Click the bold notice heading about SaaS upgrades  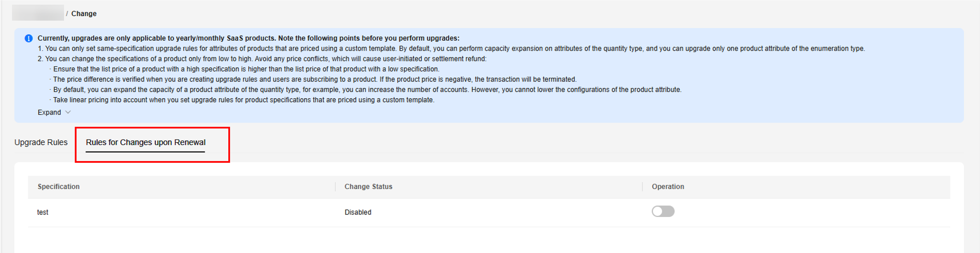248,38
